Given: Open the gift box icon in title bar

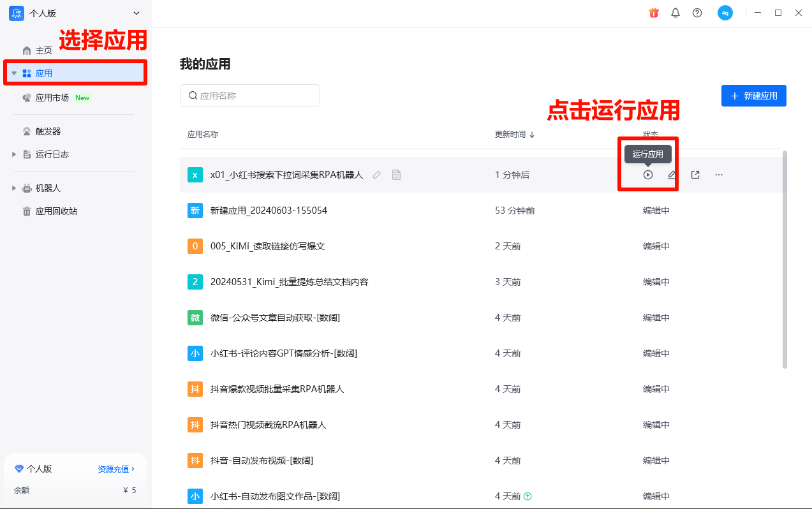Looking at the screenshot, I should click(x=654, y=13).
